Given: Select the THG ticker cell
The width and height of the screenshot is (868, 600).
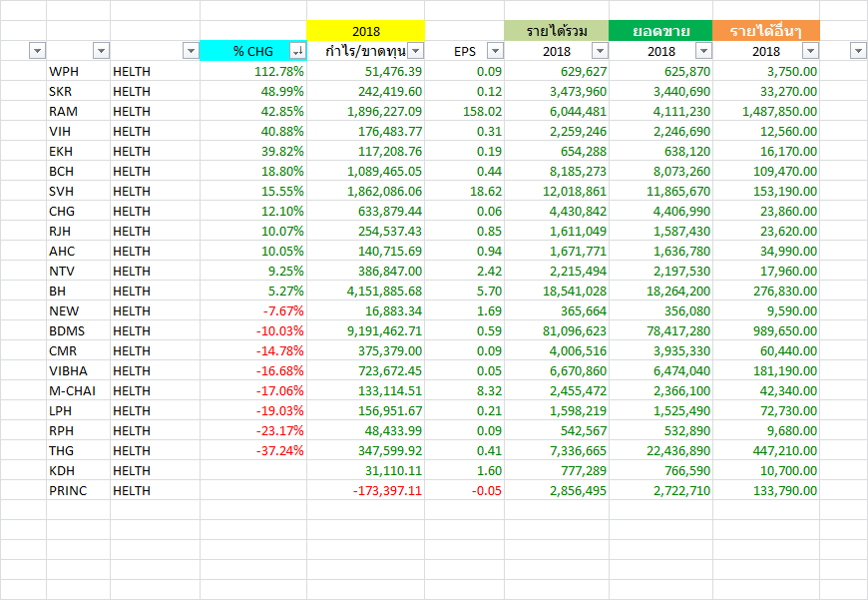Looking at the screenshot, I should pos(78,450).
